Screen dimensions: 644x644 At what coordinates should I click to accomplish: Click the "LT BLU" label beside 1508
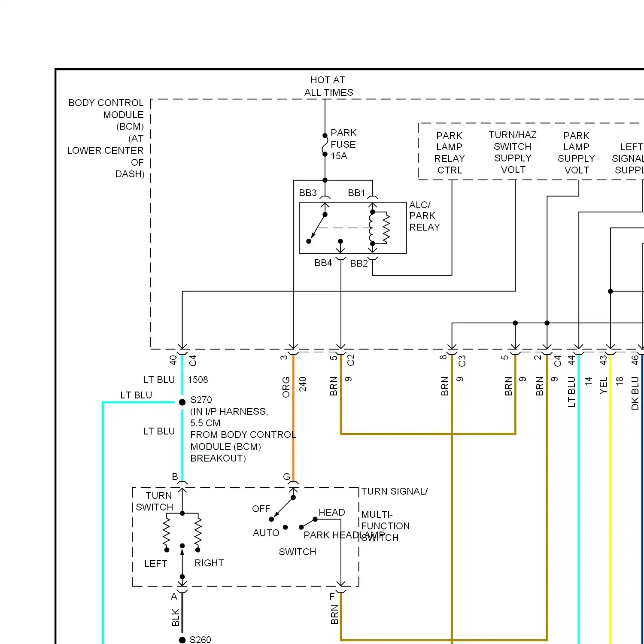(159, 380)
